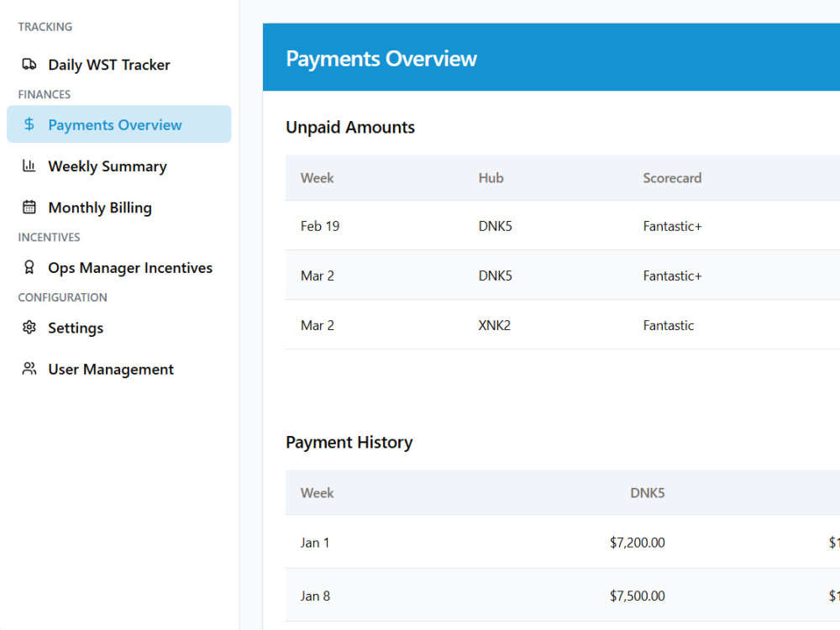Click the Fantastic scorecard in XNK2 row

[669, 325]
